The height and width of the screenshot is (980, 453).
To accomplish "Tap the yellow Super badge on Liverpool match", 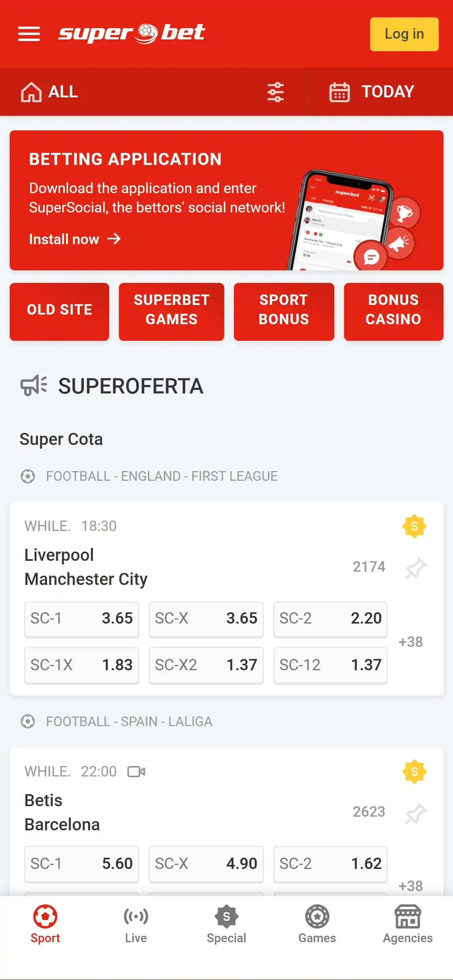I will point(414,526).
